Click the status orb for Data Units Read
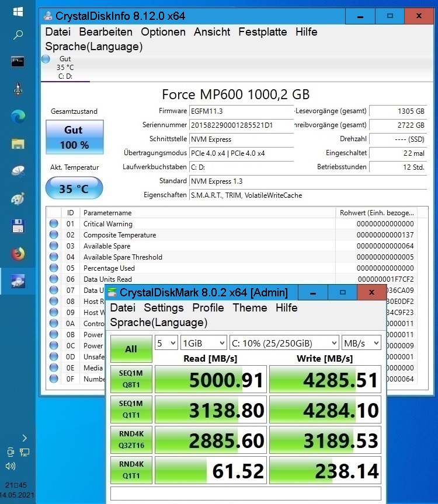 coord(54,279)
